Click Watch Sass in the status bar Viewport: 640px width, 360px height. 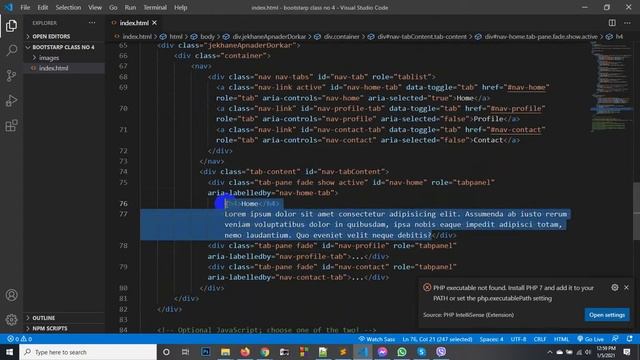[377, 339]
